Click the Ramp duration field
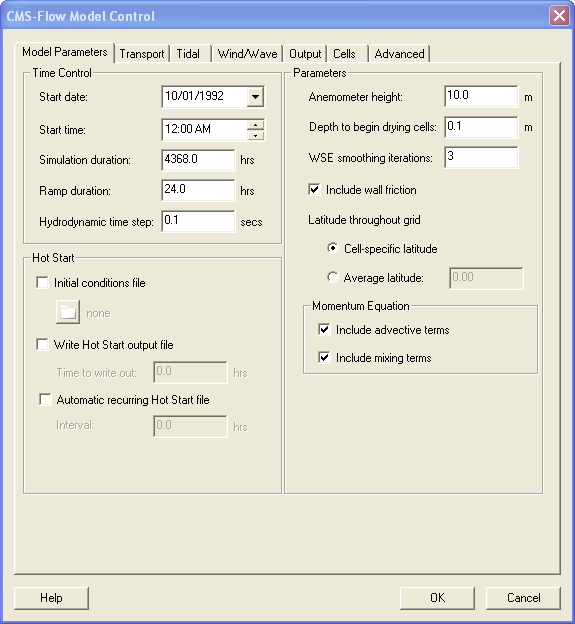 pyautogui.click(x=198, y=190)
